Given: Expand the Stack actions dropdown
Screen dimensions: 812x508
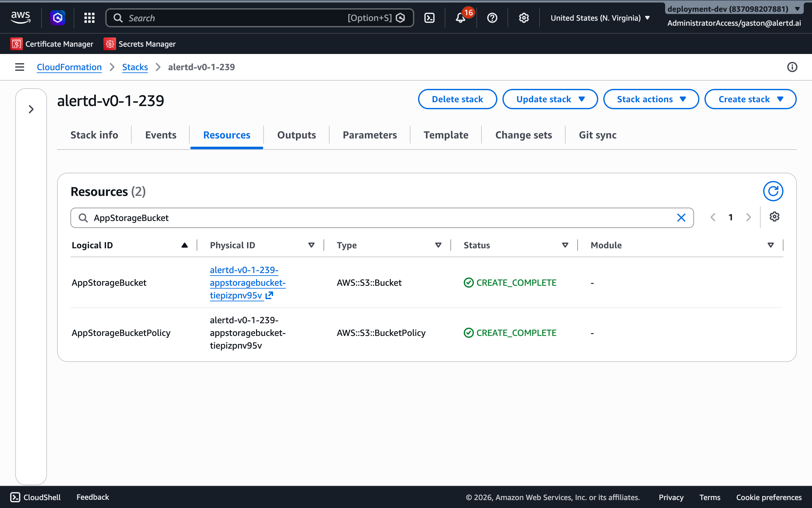Looking at the screenshot, I should coord(651,99).
